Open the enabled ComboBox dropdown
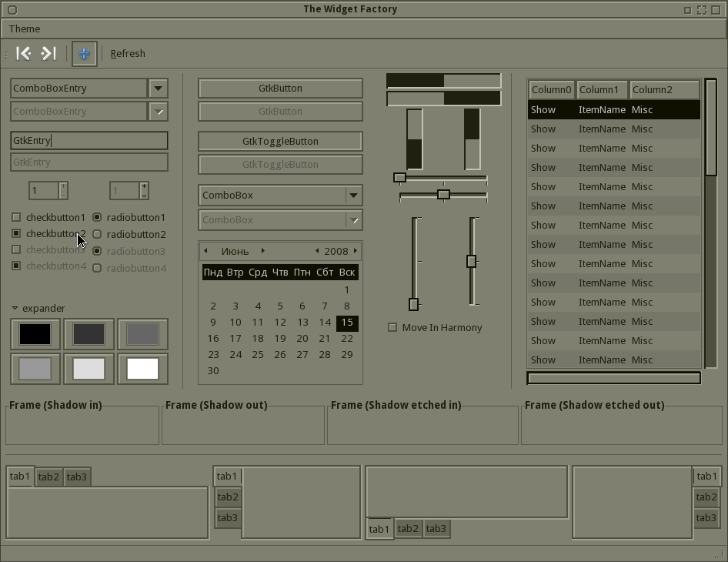This screenshot has height=562, width=728. (280, 195)
